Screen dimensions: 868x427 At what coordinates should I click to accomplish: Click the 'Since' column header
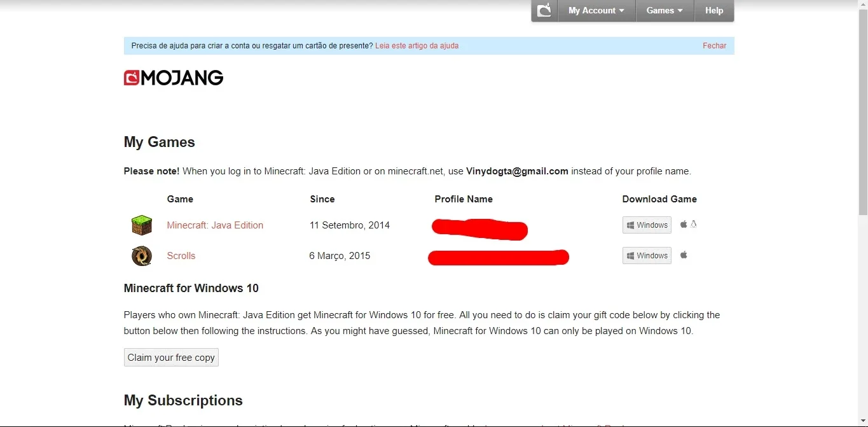click(322, 199)
